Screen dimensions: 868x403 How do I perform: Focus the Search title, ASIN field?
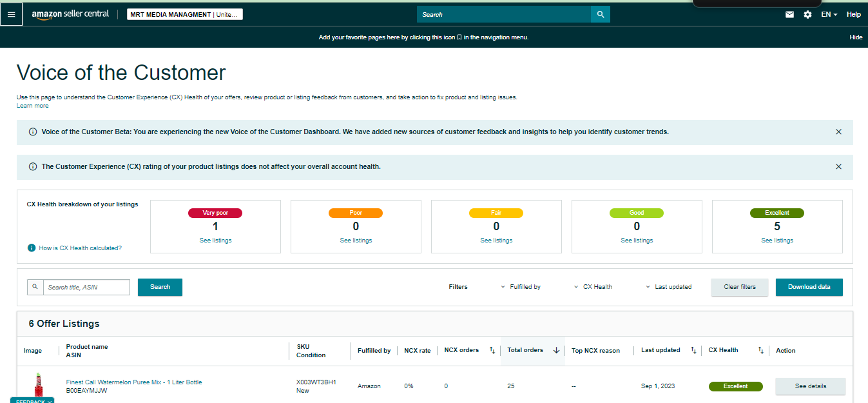click(86, 287)
